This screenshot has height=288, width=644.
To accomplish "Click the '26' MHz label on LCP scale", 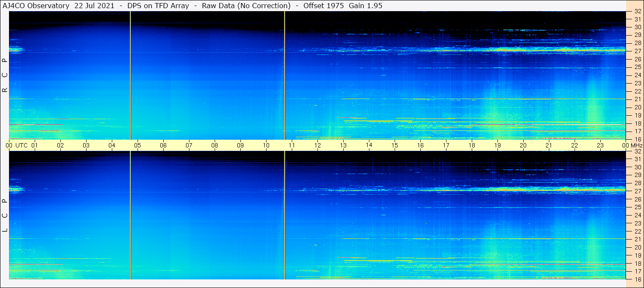I will coord(638,199).
